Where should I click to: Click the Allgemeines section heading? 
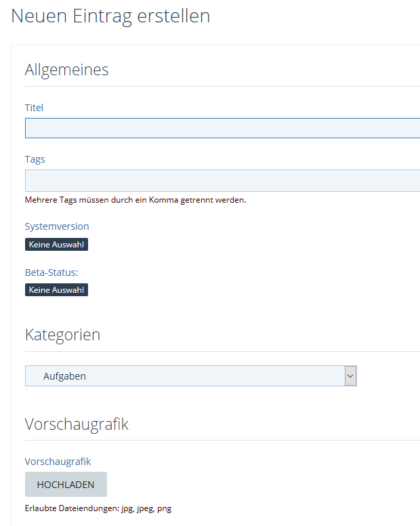pos(66,70)
